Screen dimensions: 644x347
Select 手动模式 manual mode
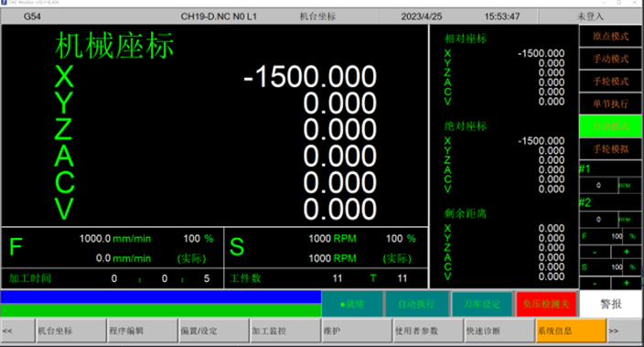click(610, 60)
